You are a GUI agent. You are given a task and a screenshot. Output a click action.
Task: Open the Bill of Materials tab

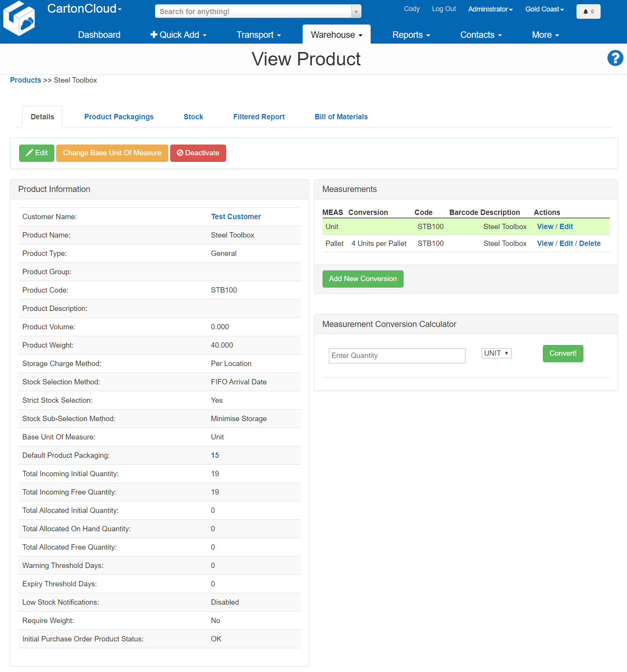(x=341, y=117)
